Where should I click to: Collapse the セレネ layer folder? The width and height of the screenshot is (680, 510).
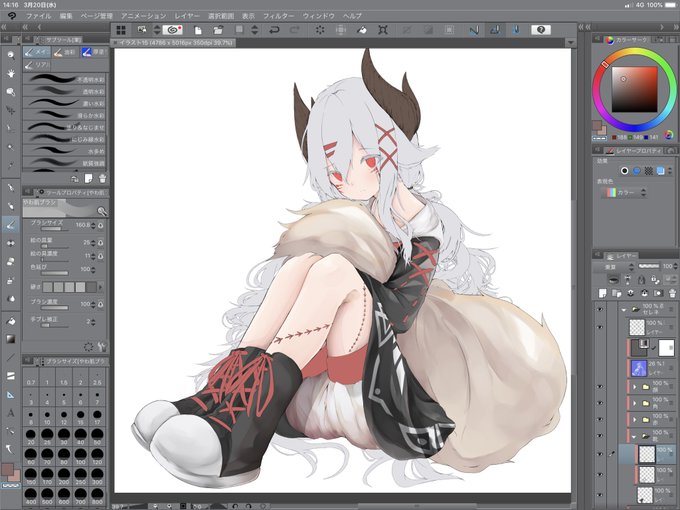624,310
